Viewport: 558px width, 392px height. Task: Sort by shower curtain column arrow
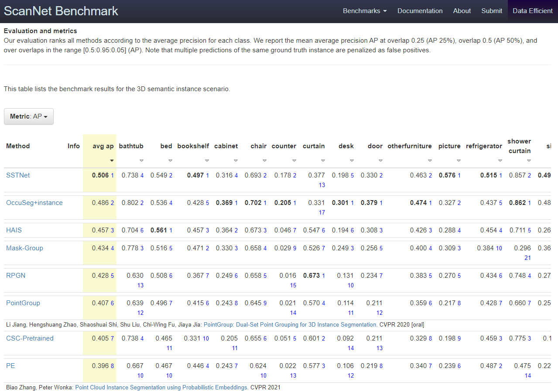(x=529, y=160)
